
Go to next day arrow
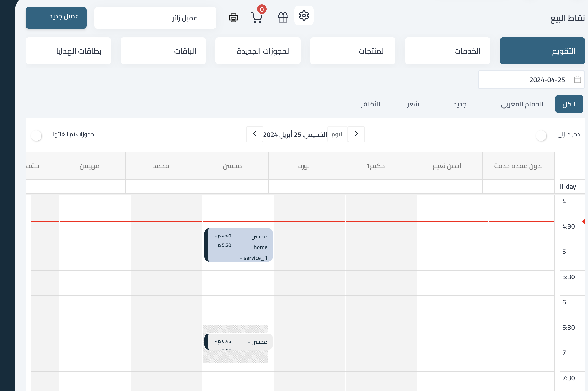pyautogui.click(x=254, y=134)
